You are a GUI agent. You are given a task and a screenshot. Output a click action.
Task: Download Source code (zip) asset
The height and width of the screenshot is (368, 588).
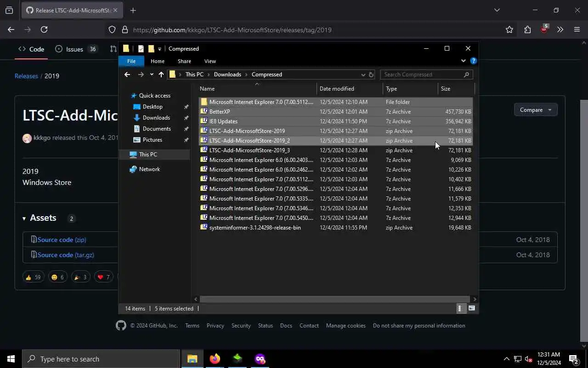(62, 240)
